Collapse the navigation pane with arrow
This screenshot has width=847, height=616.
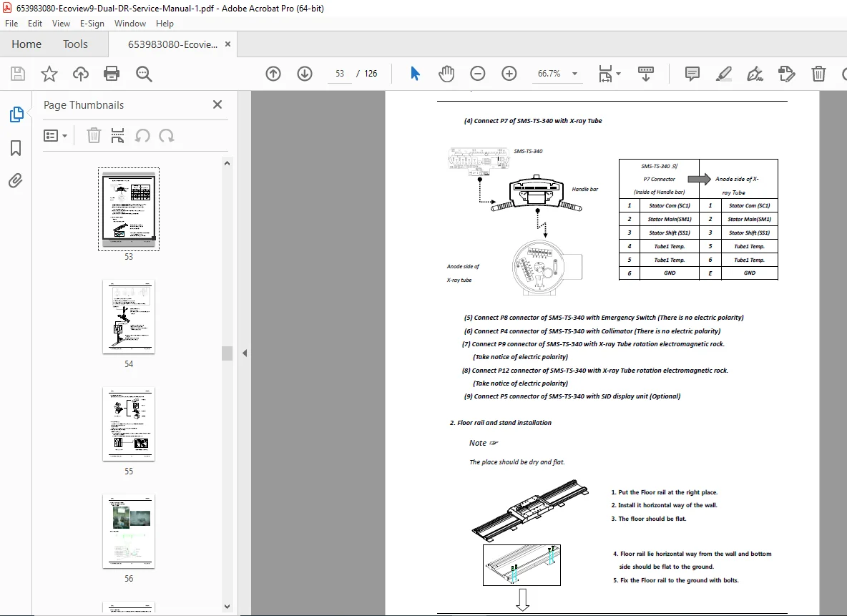pyautogui.click(x=245, y=353)
